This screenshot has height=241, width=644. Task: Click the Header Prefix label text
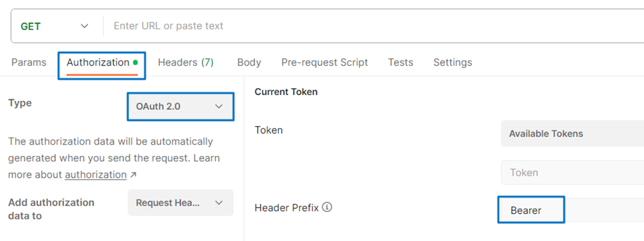pyautogui.click(x=287, y=208)
